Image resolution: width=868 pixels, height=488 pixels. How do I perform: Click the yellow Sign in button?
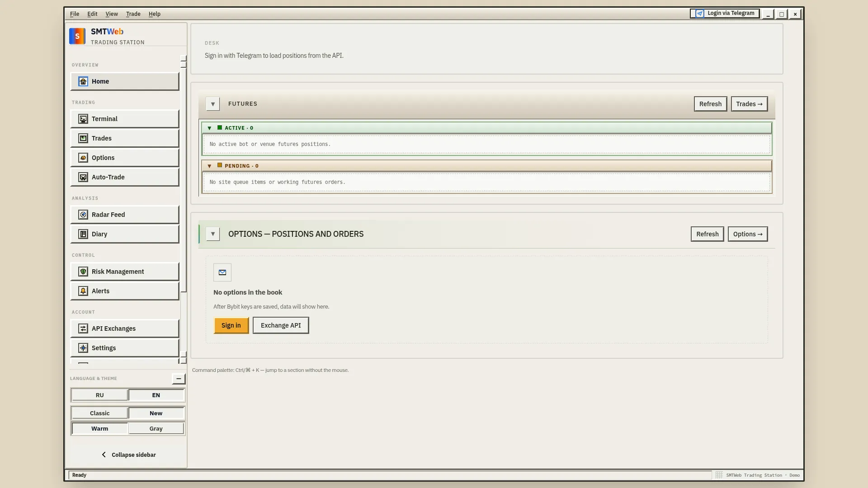click(231, 325)
